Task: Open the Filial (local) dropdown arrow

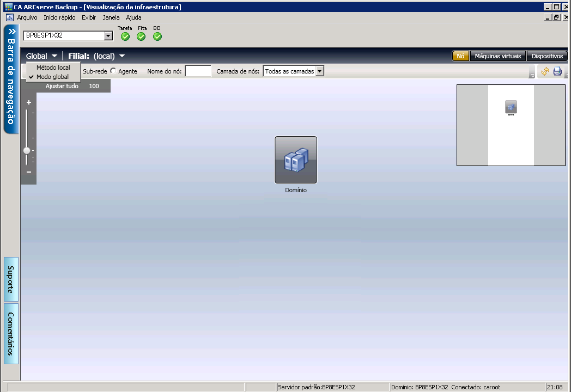Action: click(122, 56)
